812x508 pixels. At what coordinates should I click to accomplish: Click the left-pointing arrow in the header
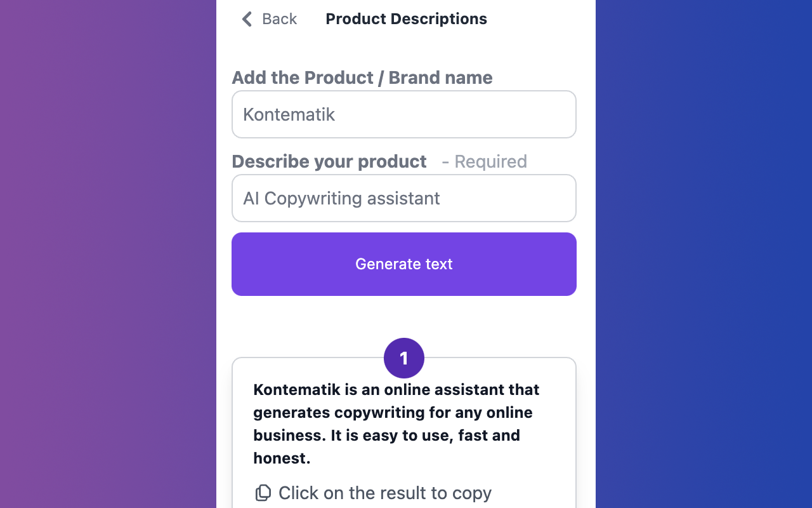click(x=247, y=19)
